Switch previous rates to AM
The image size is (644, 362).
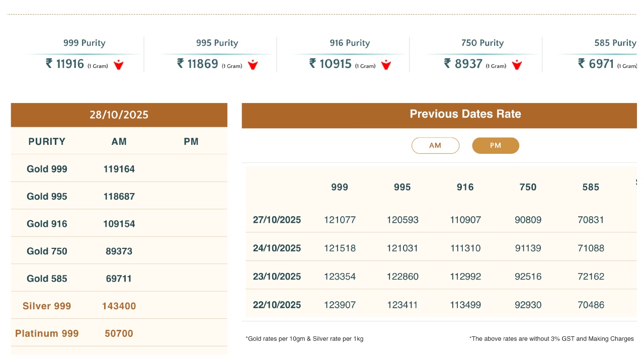pyautogui.click(x=435, y=145)
